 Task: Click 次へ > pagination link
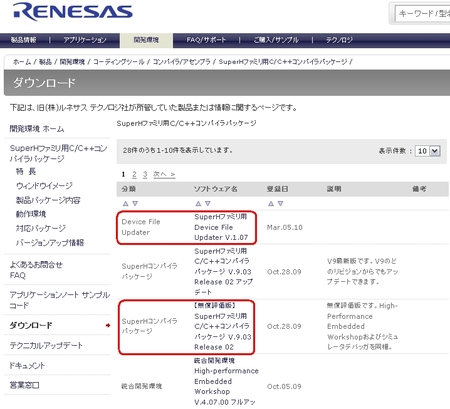(x=164, y=174)
